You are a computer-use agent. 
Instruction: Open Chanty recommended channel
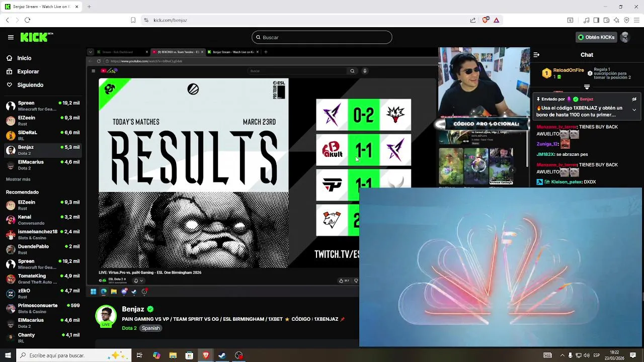pyautogui.click(x=43, y=338)
